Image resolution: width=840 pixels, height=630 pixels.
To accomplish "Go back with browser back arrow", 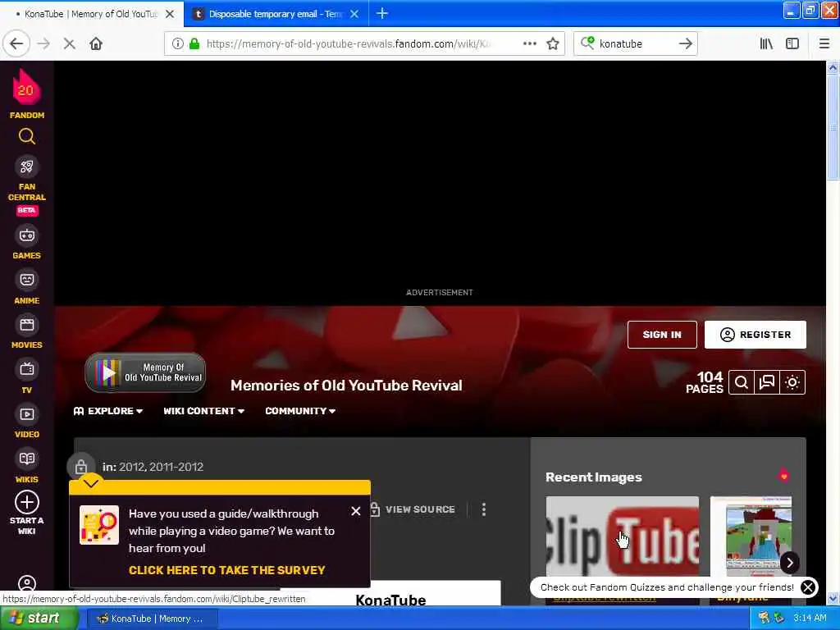I will point(16,44).
